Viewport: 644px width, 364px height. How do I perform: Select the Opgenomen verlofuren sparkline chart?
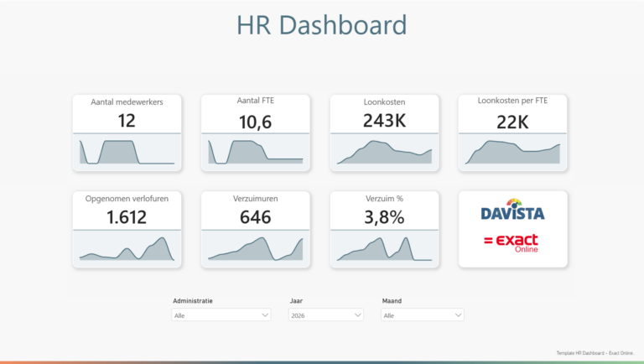tap(127, 248)
